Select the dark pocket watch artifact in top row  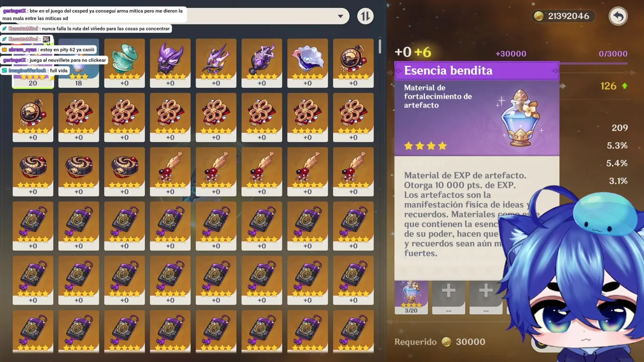pyautogui.click(x=353, y=63)
